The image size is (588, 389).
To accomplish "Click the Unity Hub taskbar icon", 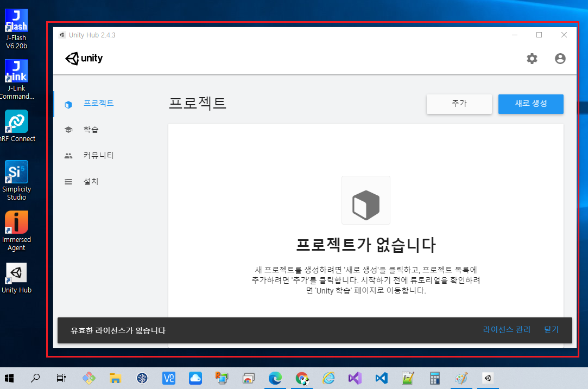I will point(488,378).
